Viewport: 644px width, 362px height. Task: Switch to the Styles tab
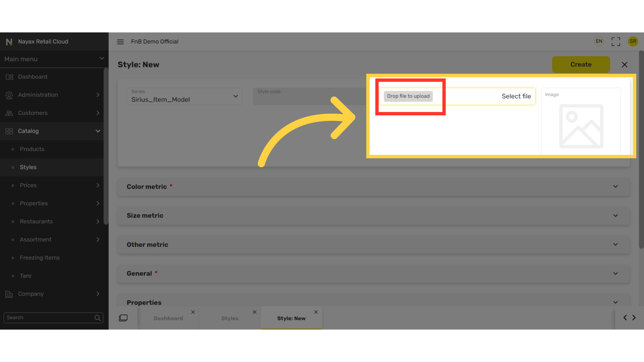(x=229, y=318)
